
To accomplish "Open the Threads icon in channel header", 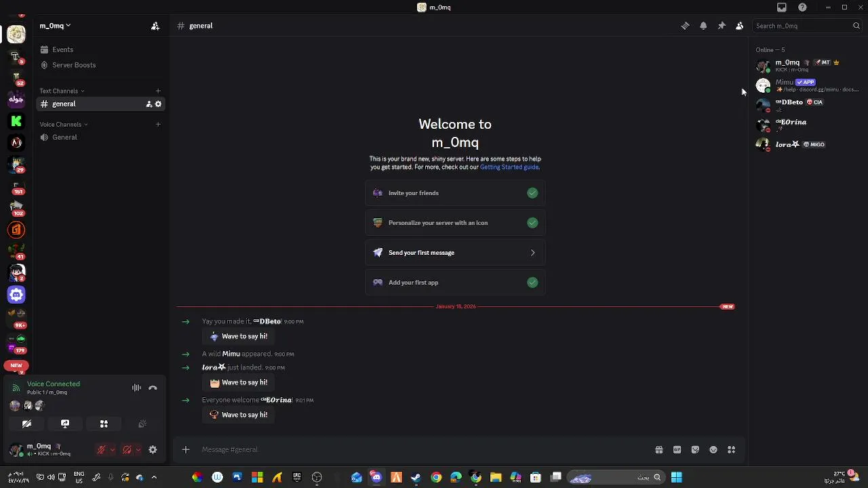I will click(x=685, y=26).
